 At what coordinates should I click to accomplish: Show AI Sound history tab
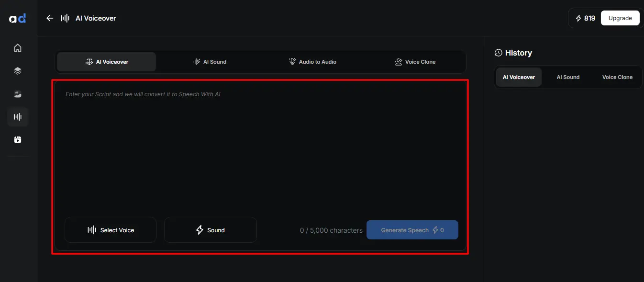pyautogui.click(x=568, y=77)
